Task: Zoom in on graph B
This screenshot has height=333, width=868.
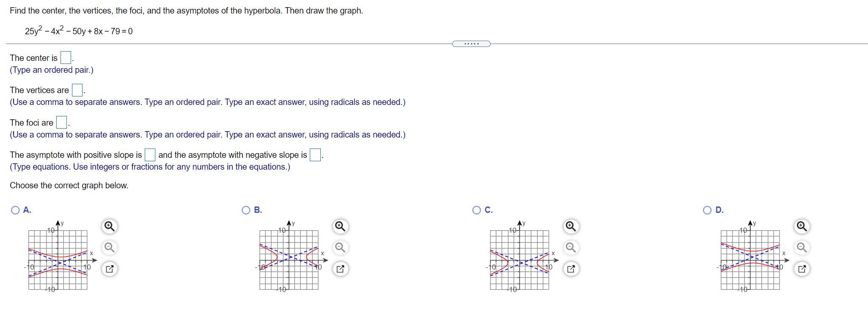Action: pyautogui.click(x=340, y=226)
